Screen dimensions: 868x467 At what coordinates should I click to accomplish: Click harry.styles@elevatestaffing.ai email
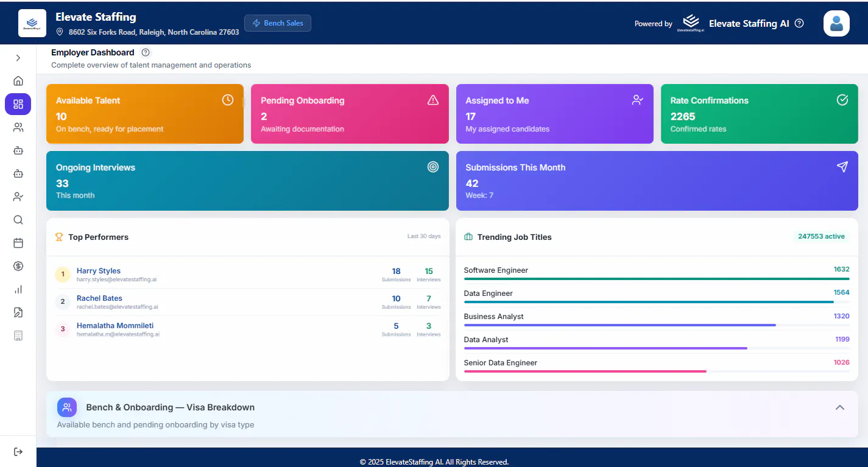(117, 279)
